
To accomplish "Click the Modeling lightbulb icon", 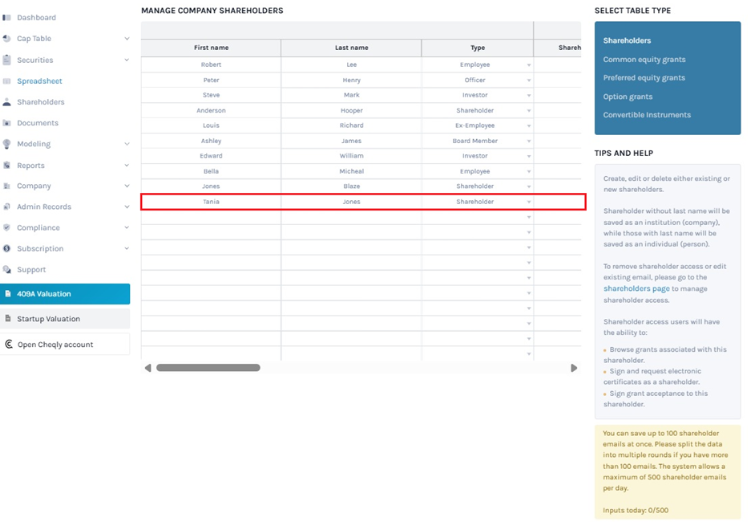I will (7, 144).
